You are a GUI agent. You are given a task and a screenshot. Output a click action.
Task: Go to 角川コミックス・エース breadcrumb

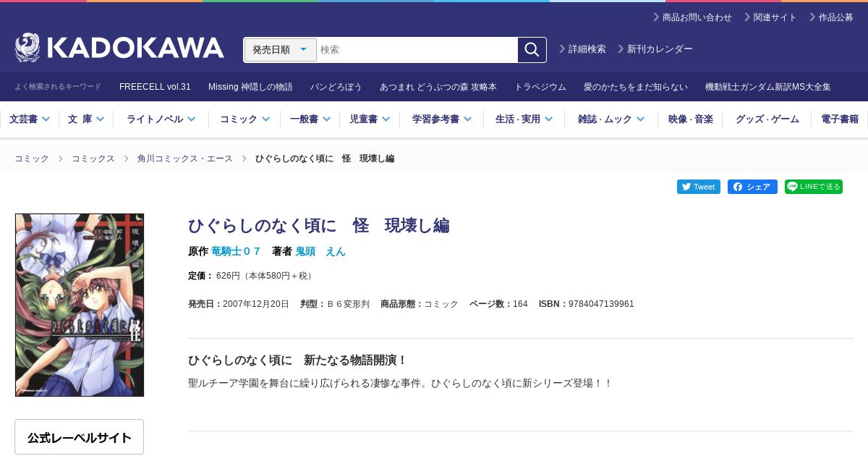point(185,159)
